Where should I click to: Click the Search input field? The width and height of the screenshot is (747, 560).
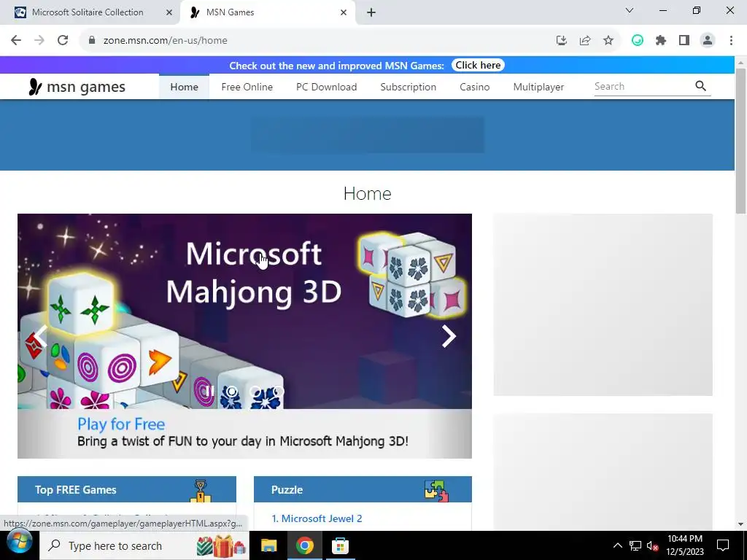click(x=642, y=86)
